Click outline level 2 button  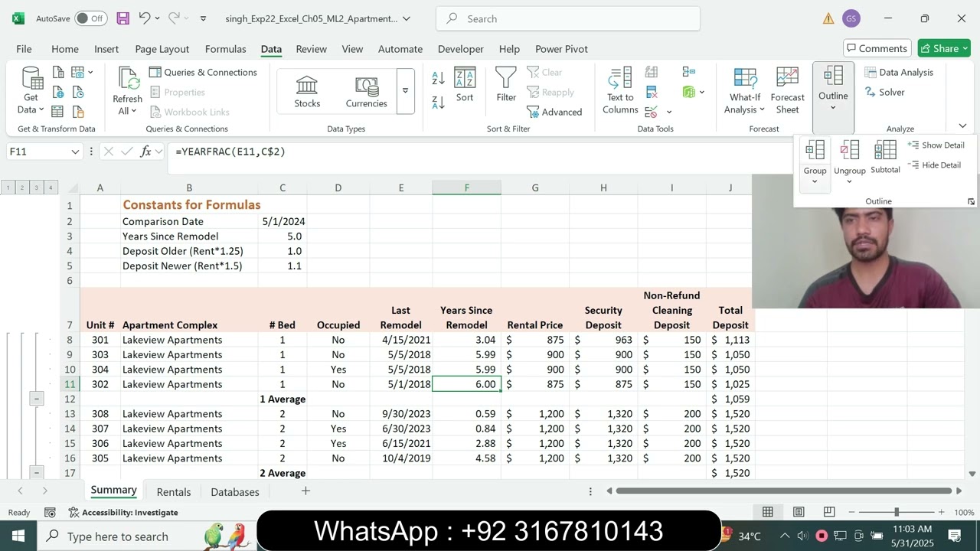click(21, 187)
